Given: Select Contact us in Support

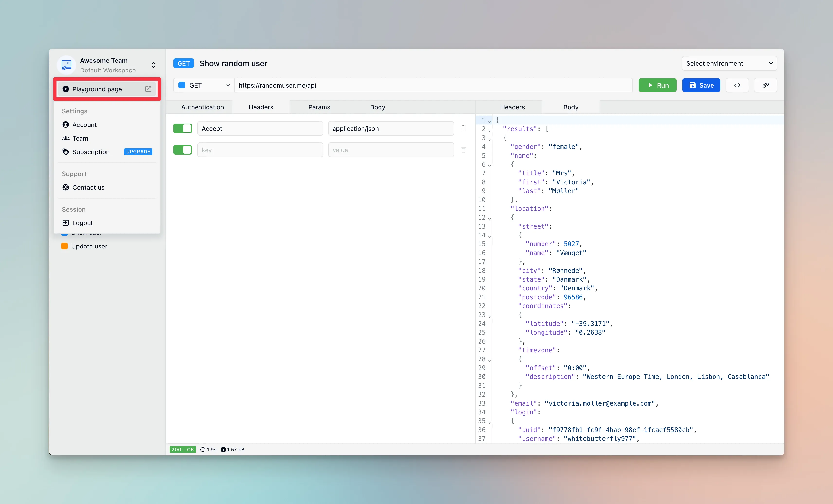Looking at the screenshot, I should 107,187.
